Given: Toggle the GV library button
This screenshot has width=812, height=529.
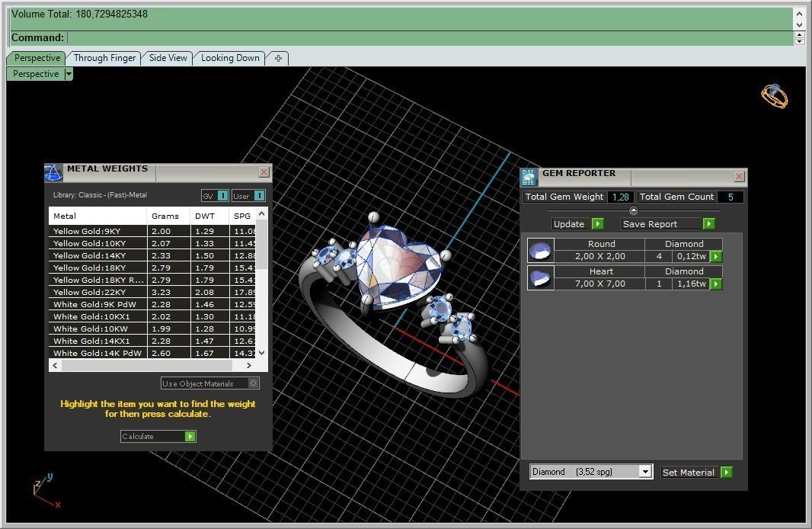Looking at the screenshot, I should pyautogui.click(x=215, y=196).
